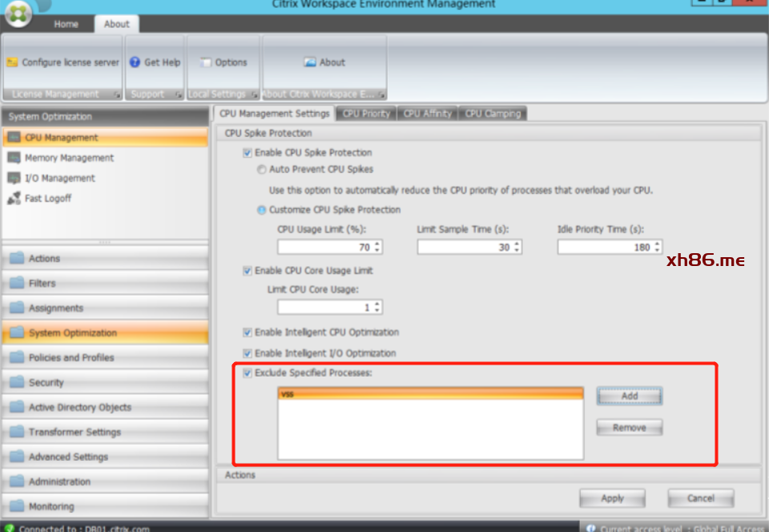
Task: Expand the Actions navigation section
Action: pos(44,259)
